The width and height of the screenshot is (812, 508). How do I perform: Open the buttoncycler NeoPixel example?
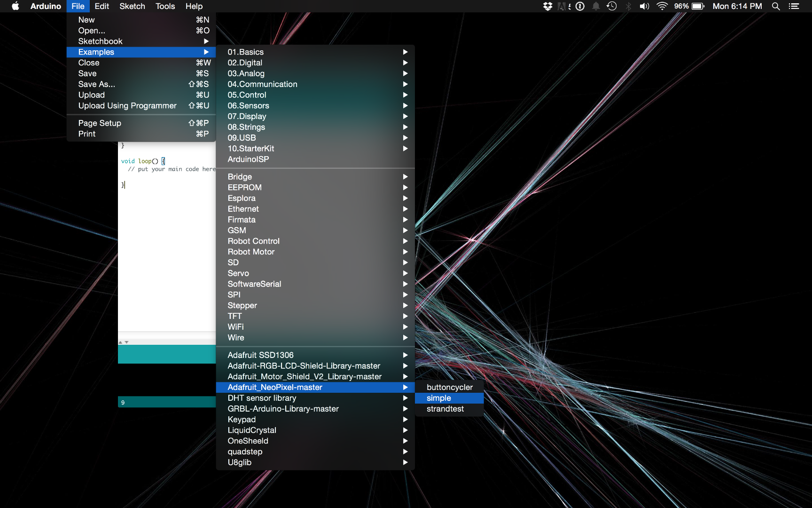(449, 388)
